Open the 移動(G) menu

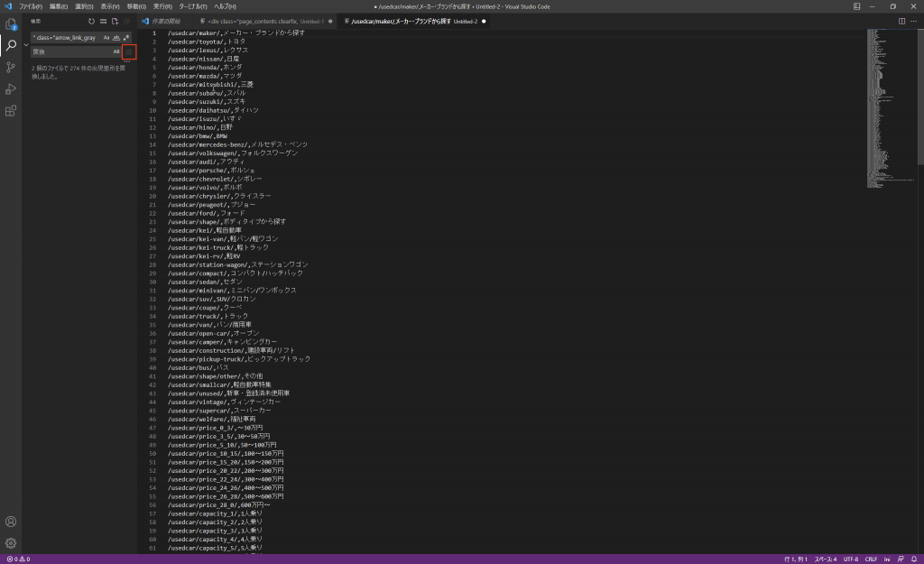136,6
